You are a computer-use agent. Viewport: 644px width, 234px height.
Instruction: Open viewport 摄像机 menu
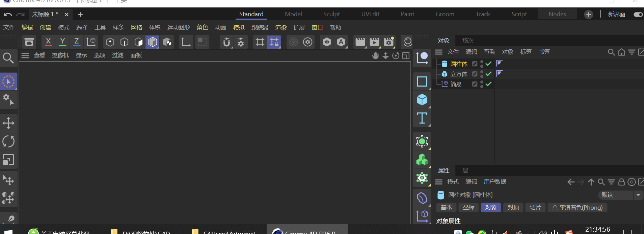[x=60, y=55]
